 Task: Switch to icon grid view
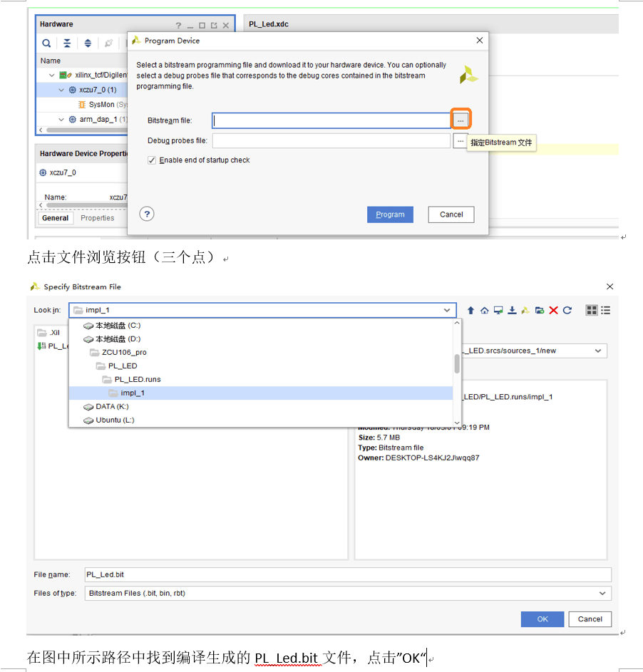point(592,310)
